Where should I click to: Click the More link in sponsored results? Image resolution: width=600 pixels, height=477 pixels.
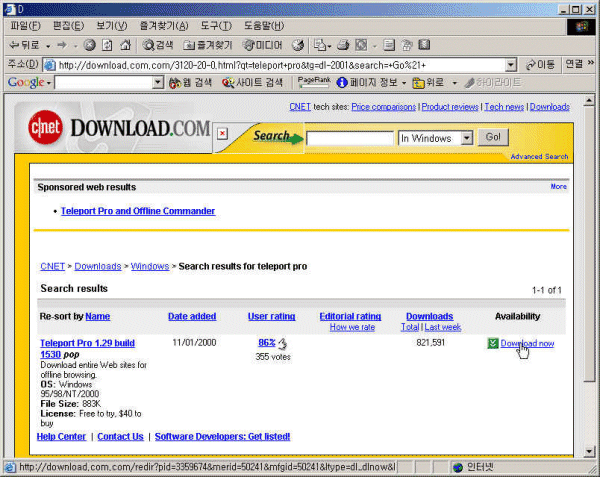pos(559,187)
